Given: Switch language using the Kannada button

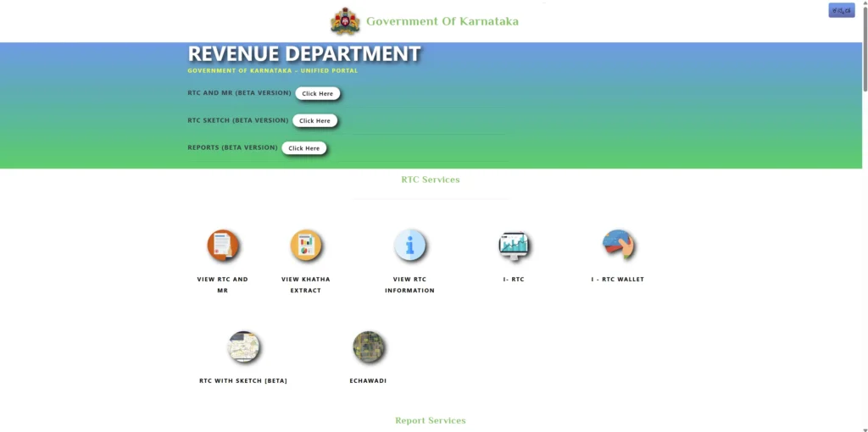Looking at the screenshot, I should point(841,10).
